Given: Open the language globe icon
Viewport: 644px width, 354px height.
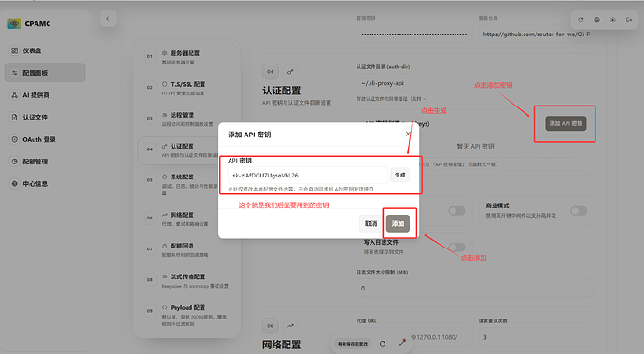Looking at the screenshot, I should click(596, 20).
